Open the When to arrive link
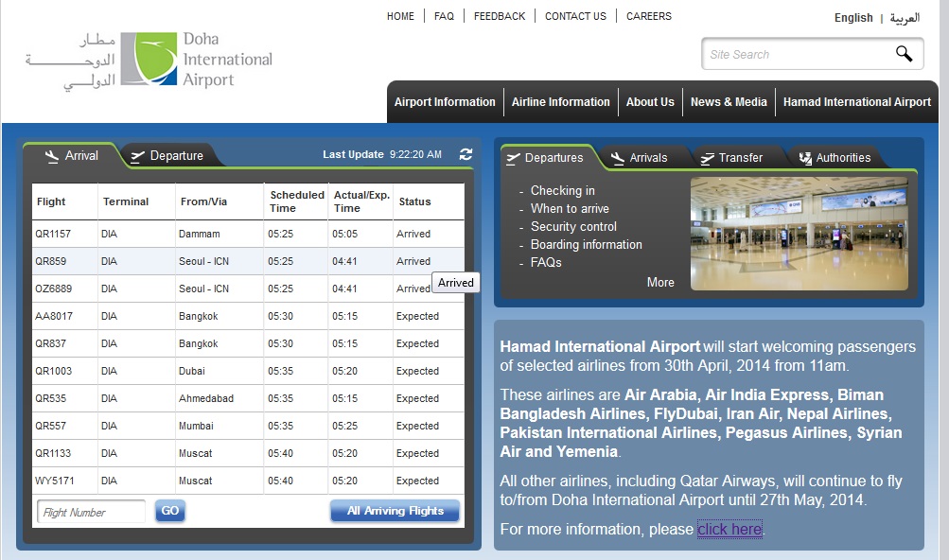This screenshot has height=560, width=949. coord(571,209)
